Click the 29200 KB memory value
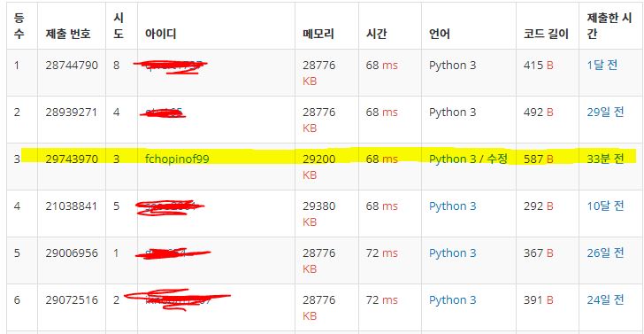Image resolution: width=644 pixels, height=334 pixels. coord(319,167)
